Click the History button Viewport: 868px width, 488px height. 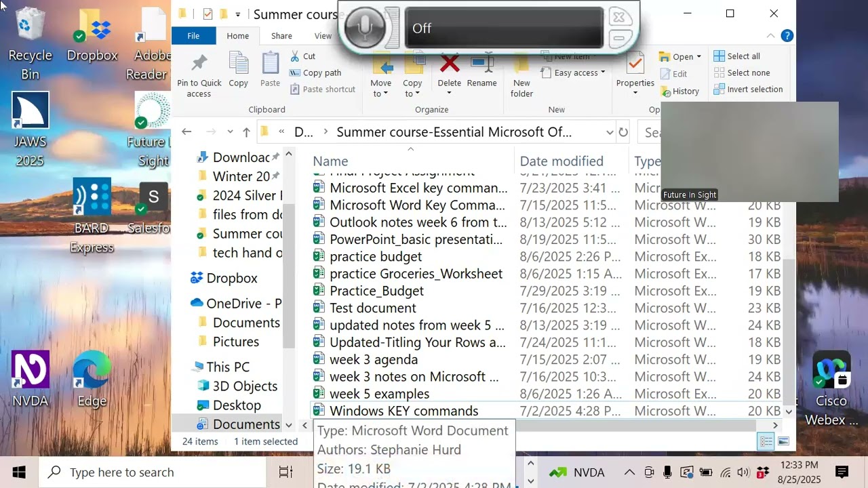[x=679, y=91]
